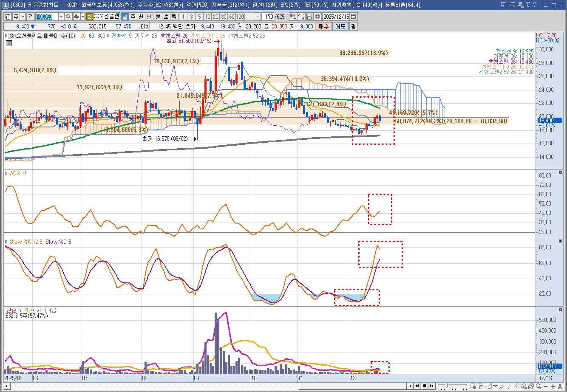Select the 일 daily period tab
The image size is (567, 392).
125,17
